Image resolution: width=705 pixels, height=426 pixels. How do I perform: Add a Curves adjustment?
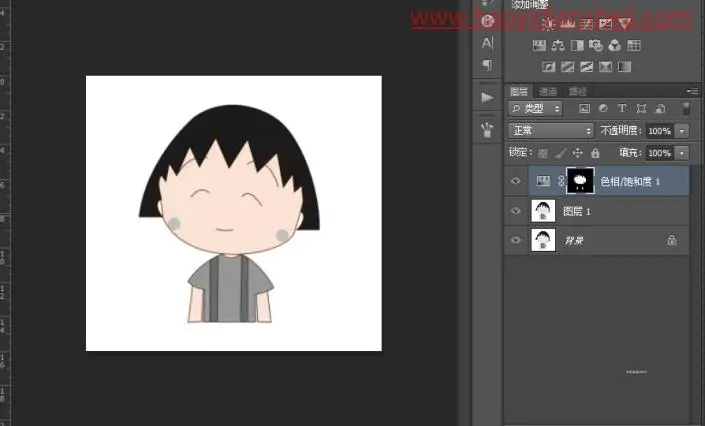click(x=587, y=24)
